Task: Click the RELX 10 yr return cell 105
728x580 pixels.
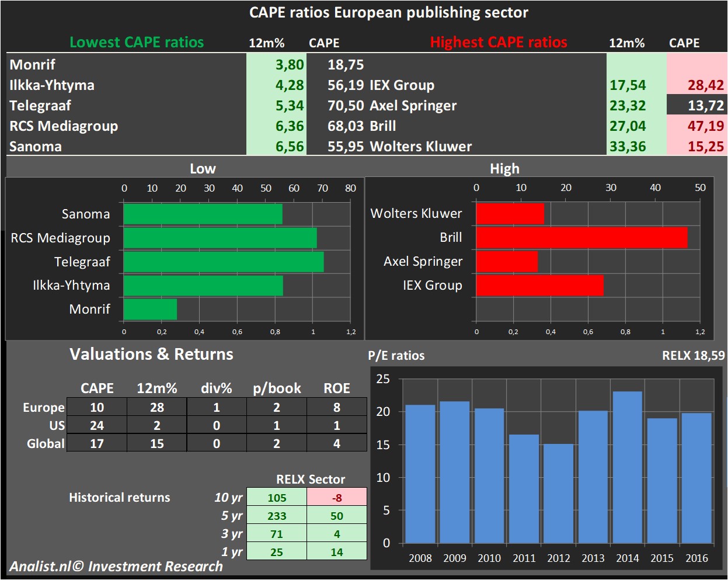Action: click(277, 498)
